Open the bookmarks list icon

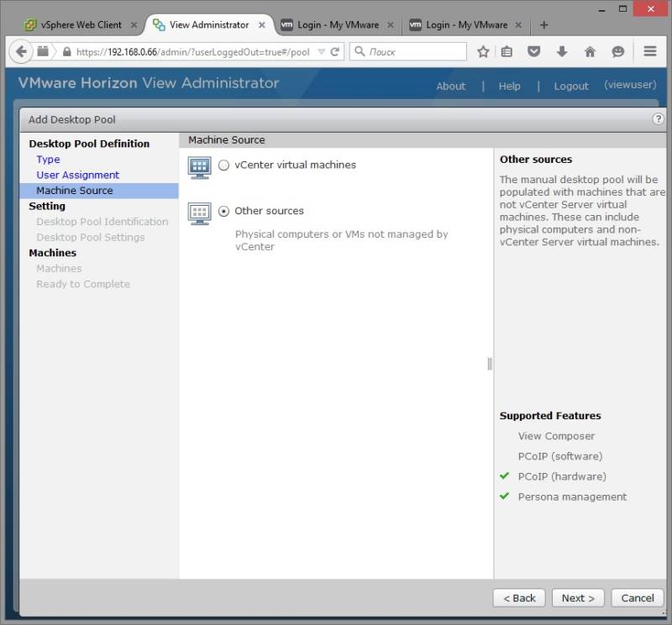point(507,52)
